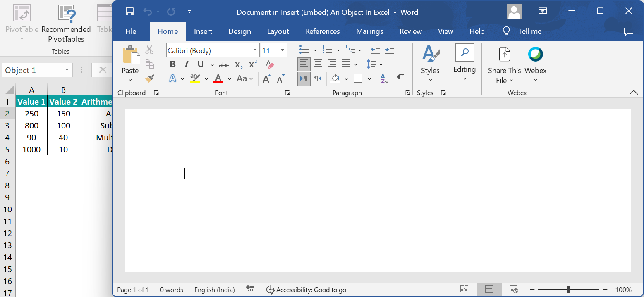The width and height of the screenshot is (644, 297).
Task: Open the font size dropdown
Action: tap(283, 50)
